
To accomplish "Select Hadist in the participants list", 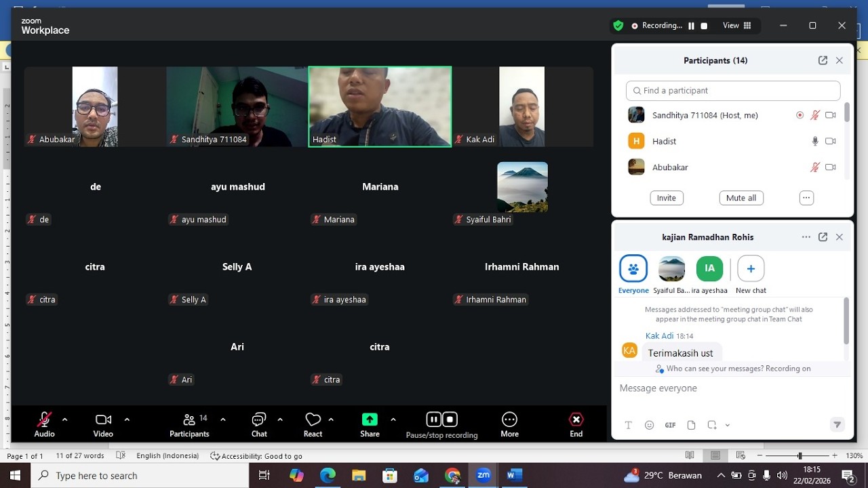I will pos(733,141).
